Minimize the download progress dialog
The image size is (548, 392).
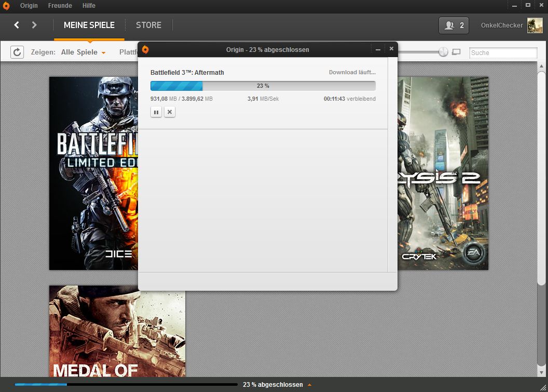coord(378,50)
